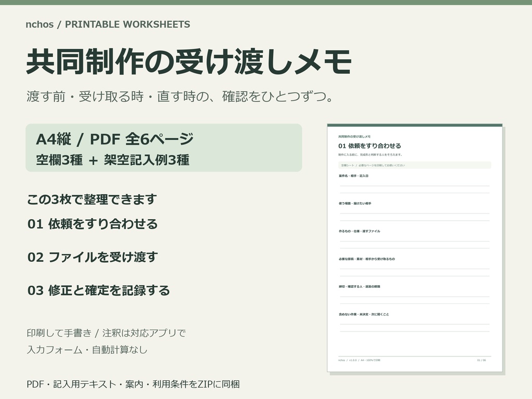The width and height of the screenshot is (532, 399).
Task: Click the '含めない作業・未決定・次に聞くこと' label
Action: point(364,314)
